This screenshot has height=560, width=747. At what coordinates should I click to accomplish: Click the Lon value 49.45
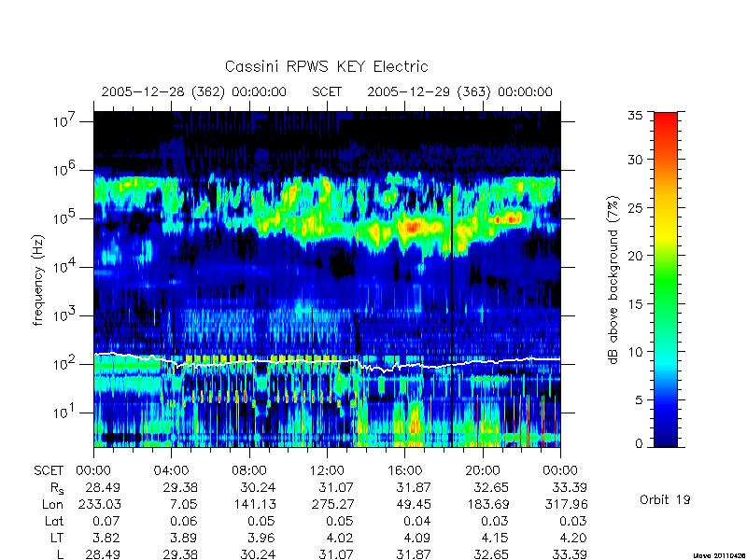click(x=414, y=504)
